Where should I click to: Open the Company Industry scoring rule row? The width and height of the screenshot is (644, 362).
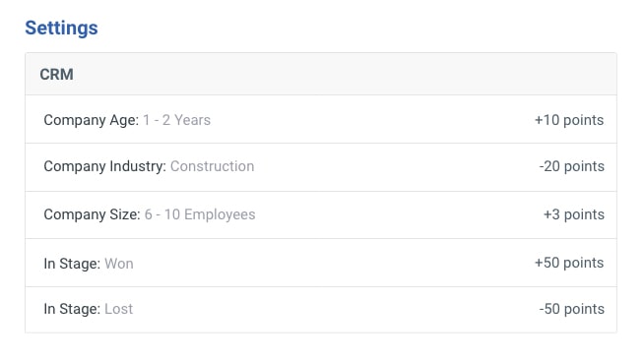point(321,167)
